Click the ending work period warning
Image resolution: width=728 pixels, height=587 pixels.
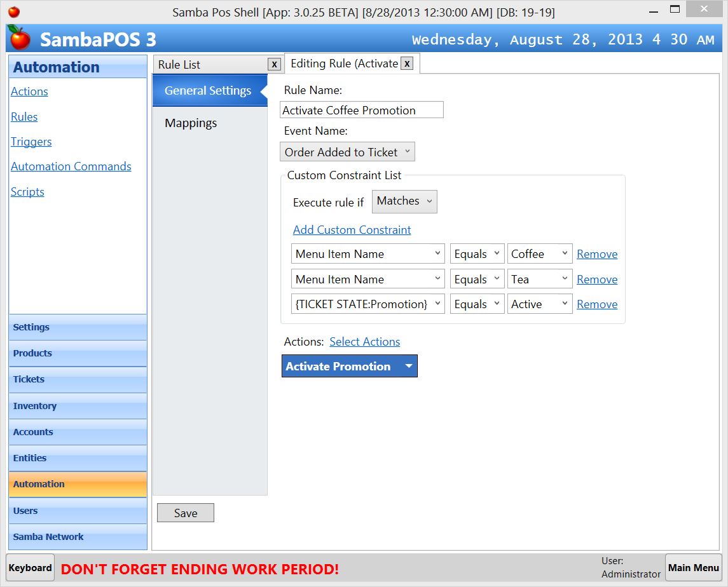[x=200, y=569]
